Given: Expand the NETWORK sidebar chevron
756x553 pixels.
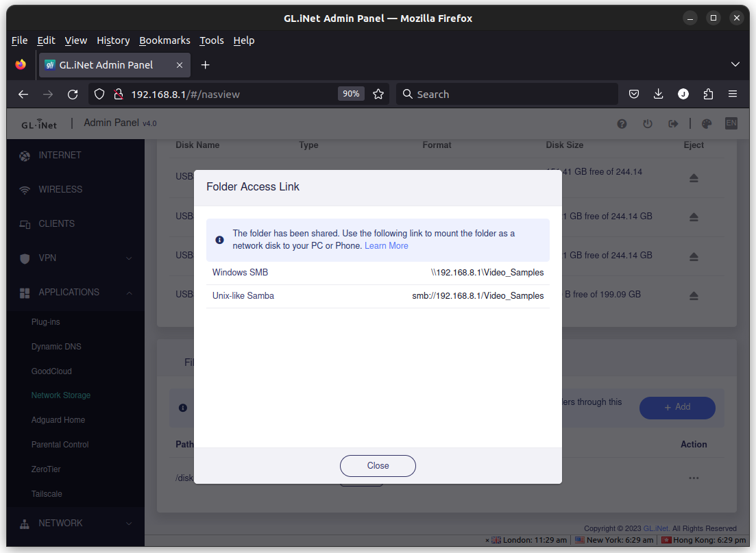Looking at the screenshot, I should [x=129, y=524].
